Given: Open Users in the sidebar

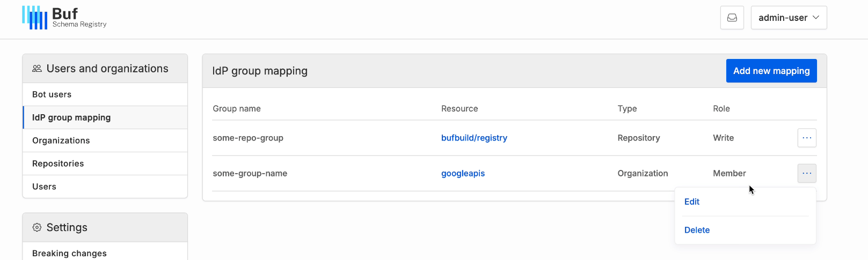Looking at the screenshot, I should point(105,187).
